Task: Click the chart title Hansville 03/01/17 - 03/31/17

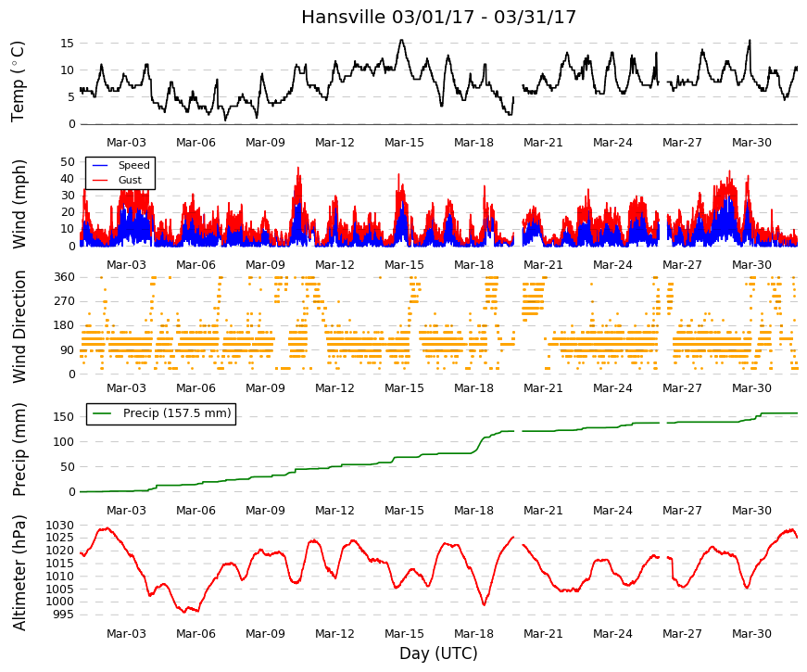Action: (438, 17)
